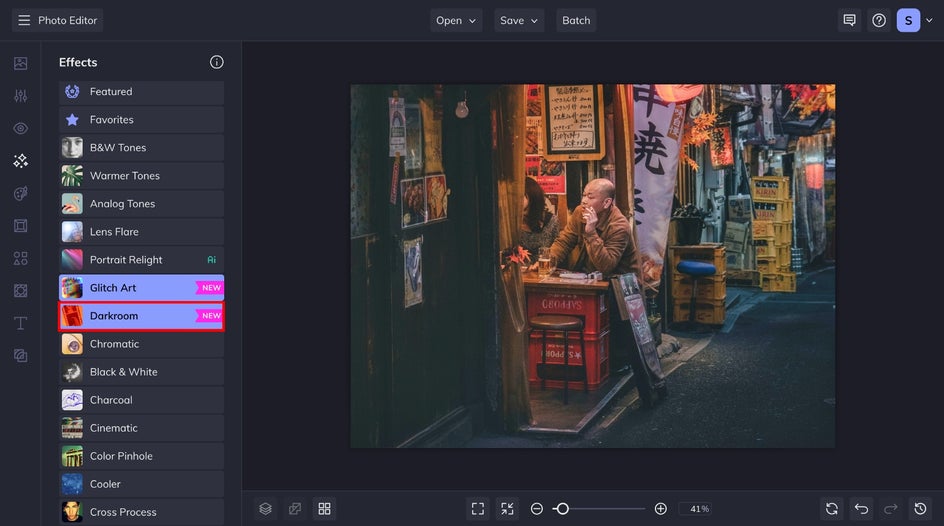Open the Image Manager sidebar icon

(x=20, y=64)
